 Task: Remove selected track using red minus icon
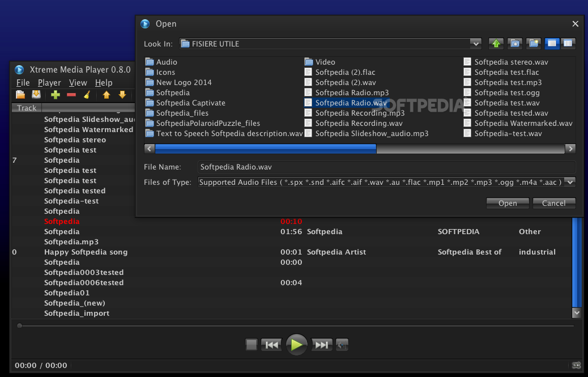tap(71, 95)
